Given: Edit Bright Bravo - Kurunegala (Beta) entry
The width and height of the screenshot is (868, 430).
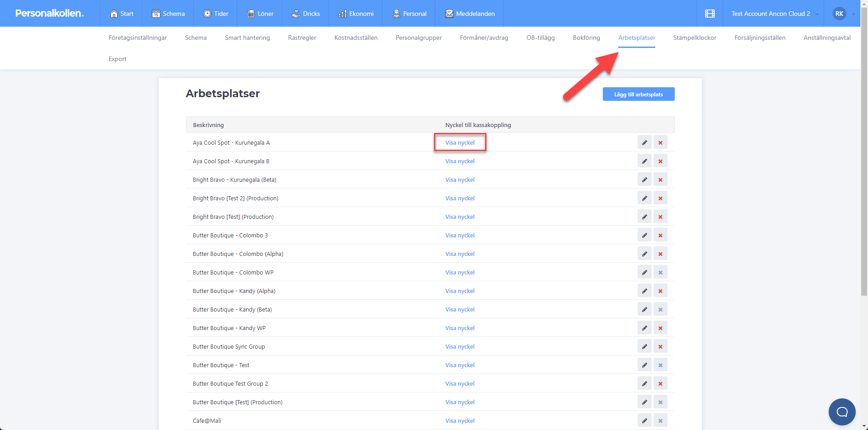Looking at the screenshot, I should 644,180.
